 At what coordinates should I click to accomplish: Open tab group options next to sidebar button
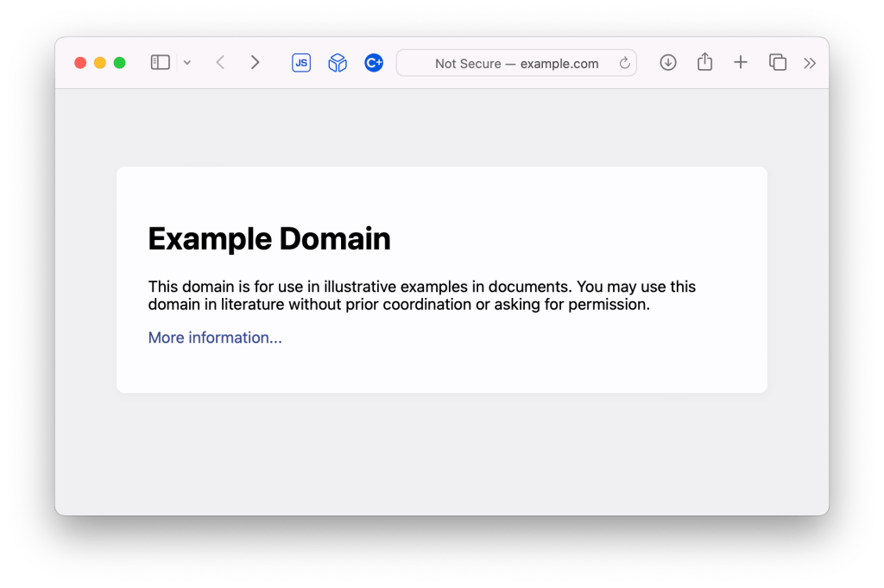[187, 62]
